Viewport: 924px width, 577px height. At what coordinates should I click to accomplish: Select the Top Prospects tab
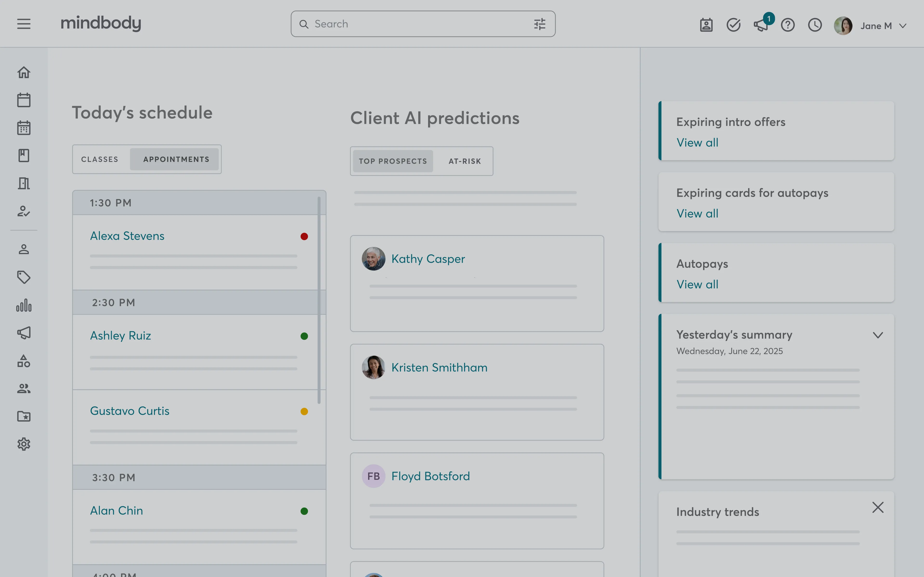pyautogui.click(x=392, y=161)
